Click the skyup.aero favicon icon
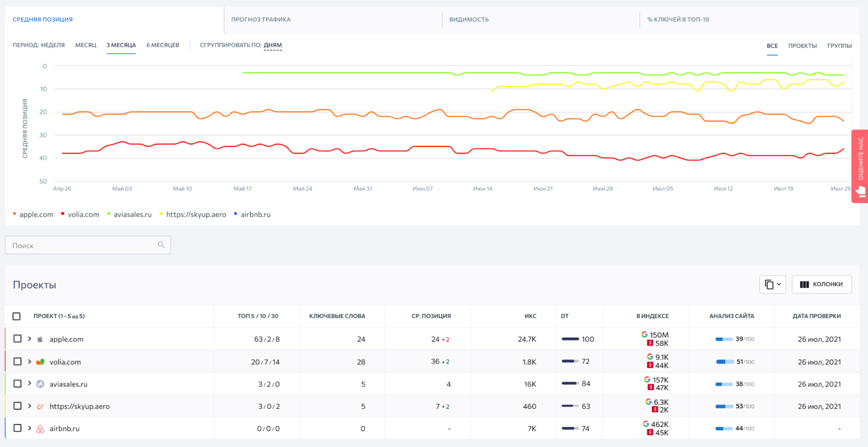Screen dimensions: 868x447 (x=40, y=407)
